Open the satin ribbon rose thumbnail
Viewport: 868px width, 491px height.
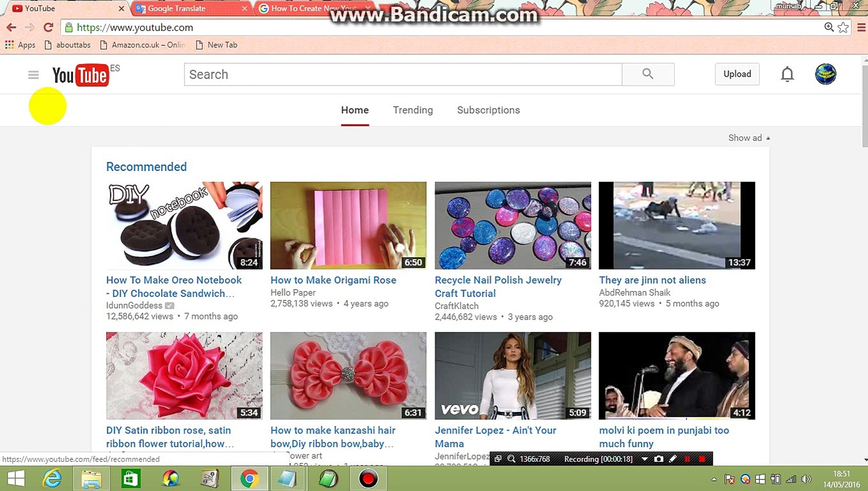(184, 376)
